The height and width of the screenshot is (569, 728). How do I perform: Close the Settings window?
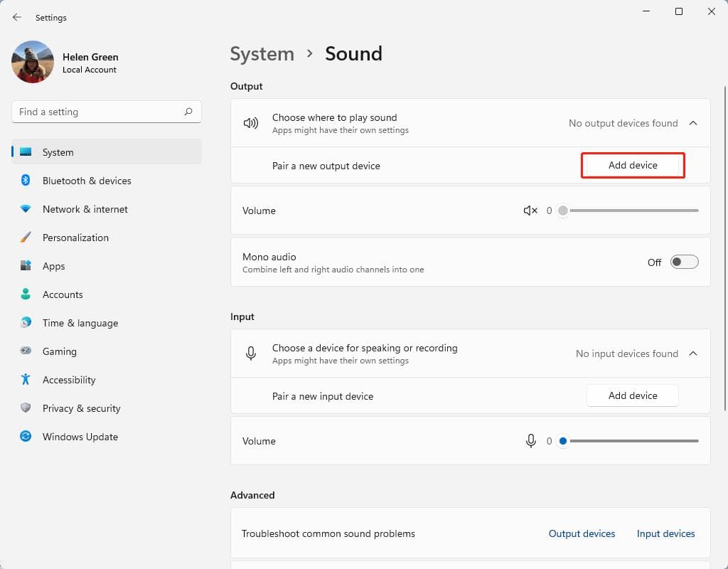pyautogui.click(x=711, y=11)
